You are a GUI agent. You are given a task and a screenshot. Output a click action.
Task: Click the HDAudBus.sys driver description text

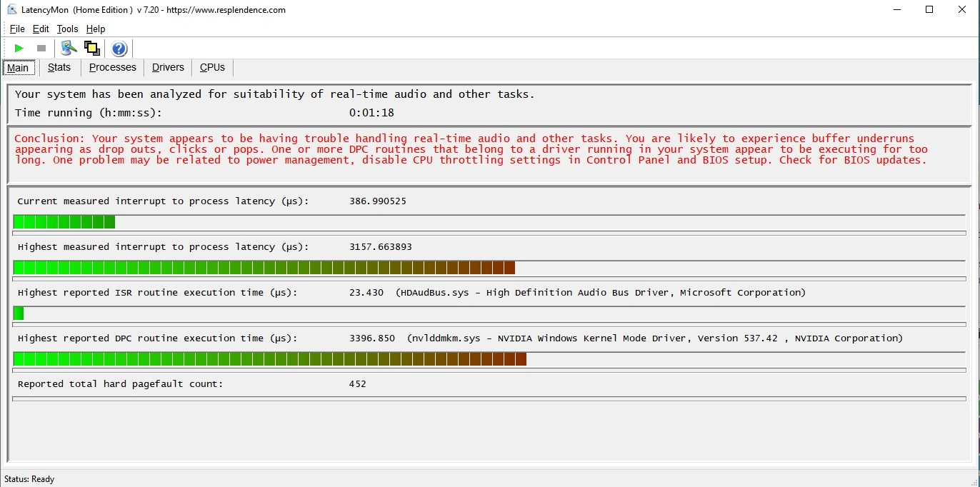(x=601, y=293)
